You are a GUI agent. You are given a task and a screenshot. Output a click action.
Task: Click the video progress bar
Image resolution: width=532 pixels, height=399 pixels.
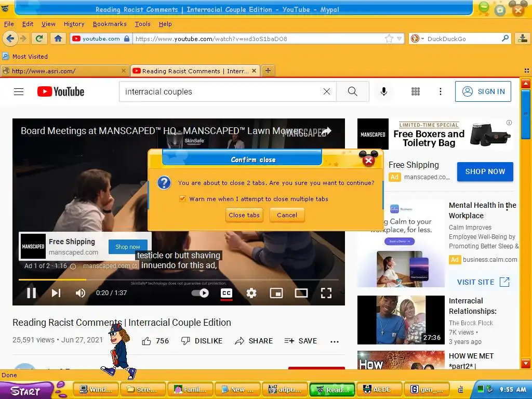click(x=179, y=280)
